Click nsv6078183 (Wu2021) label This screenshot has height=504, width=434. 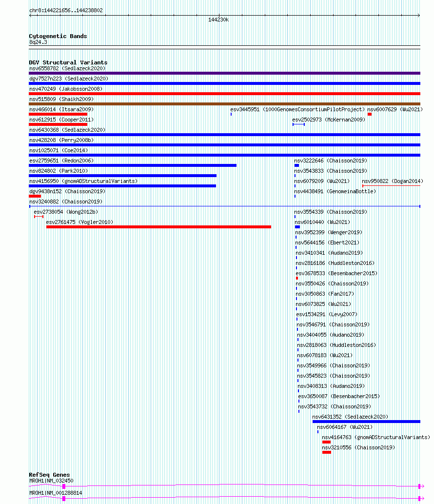point(325,356)
